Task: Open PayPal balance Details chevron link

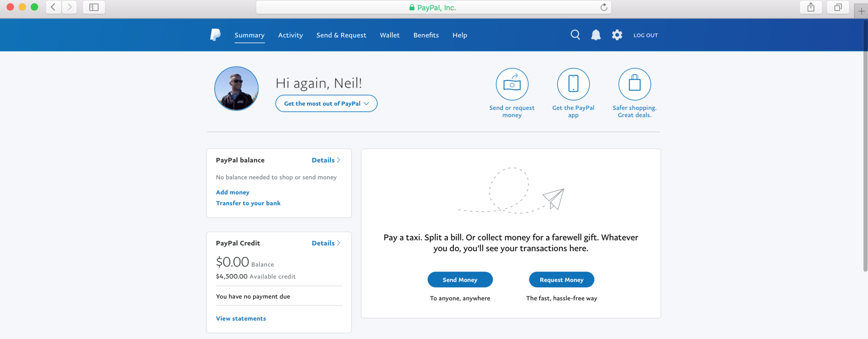Action: click(x=326, y=160)
